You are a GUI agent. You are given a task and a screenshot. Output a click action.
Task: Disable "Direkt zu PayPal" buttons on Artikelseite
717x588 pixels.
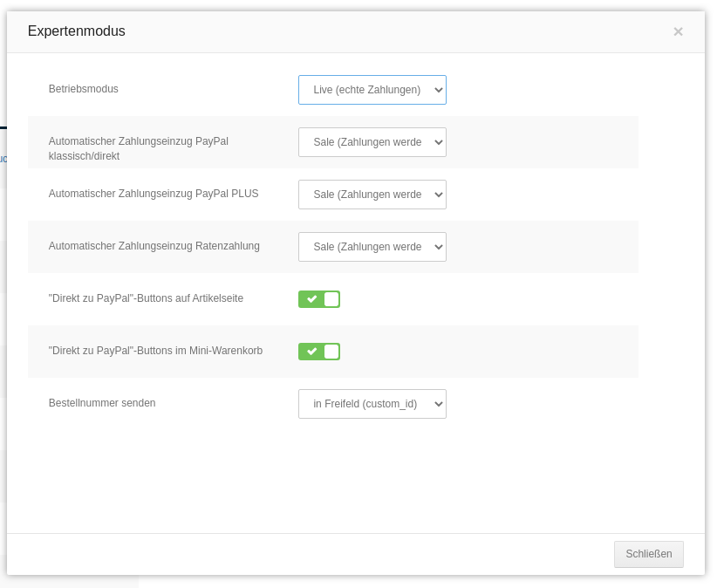tap(319, 299)
